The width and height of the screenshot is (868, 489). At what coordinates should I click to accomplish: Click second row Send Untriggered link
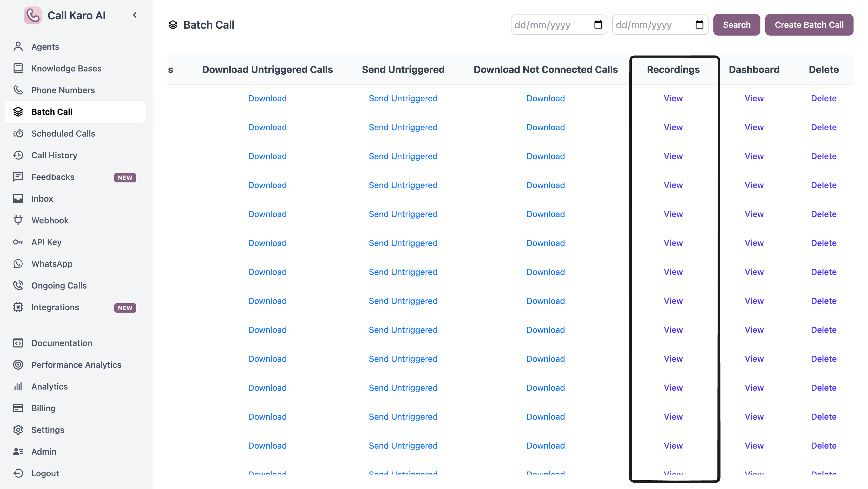(x=403, y=127)
